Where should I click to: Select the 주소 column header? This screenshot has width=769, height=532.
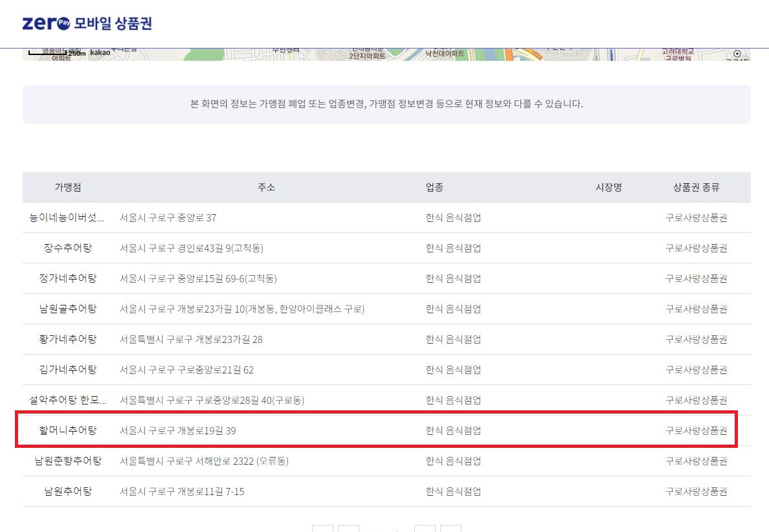point(266,187)
